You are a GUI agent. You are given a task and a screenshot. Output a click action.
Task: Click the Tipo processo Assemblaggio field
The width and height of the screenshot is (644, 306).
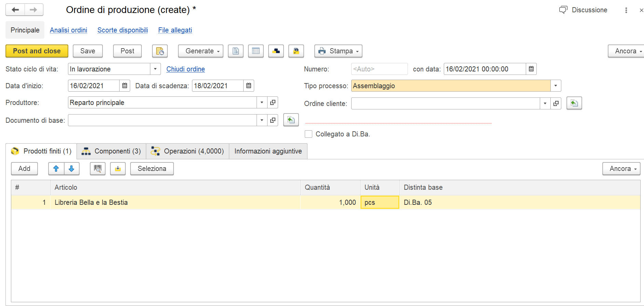(451, 86)
